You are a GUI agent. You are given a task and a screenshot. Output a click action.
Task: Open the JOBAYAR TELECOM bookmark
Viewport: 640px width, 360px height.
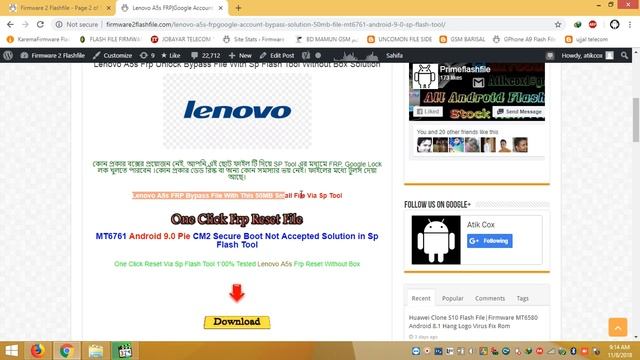click(x=181, y=39)
